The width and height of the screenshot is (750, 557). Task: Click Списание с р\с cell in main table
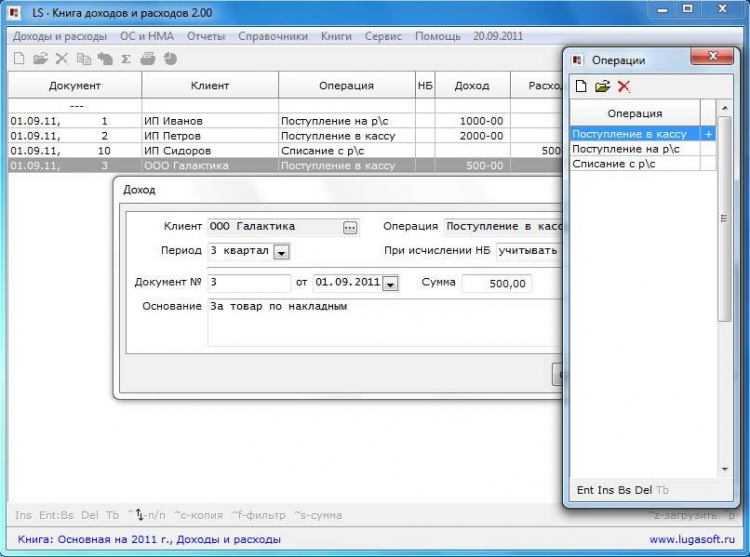point(347,151)
